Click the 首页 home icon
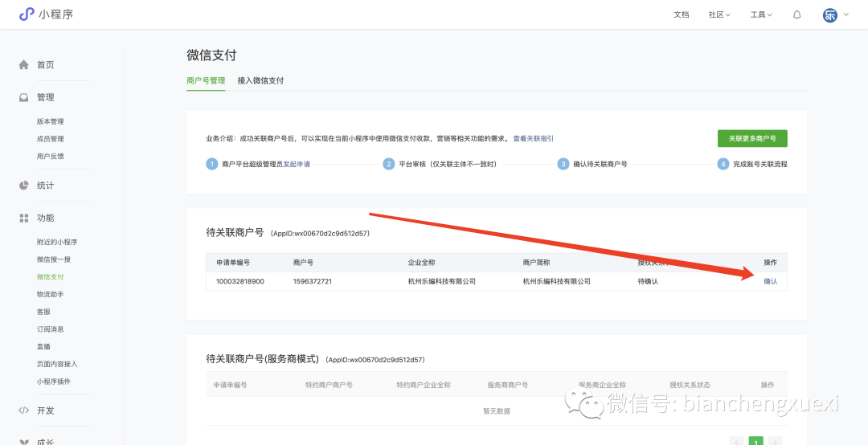The width and height of the screenshot is (868, 445). point(23,65)
